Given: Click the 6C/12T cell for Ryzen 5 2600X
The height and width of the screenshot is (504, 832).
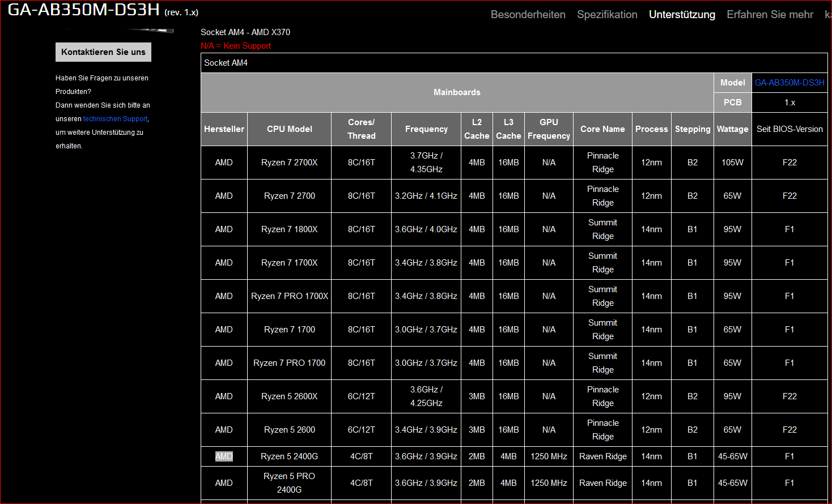Looking at the screenshot, I should click(x=361, y=396).
